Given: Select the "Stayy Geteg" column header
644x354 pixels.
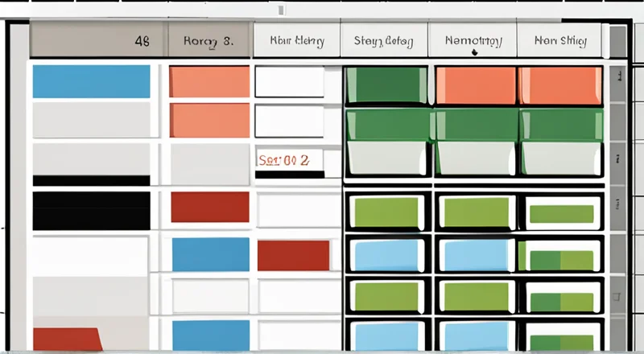Looking at the screenshot, I should tap(383, 40).
